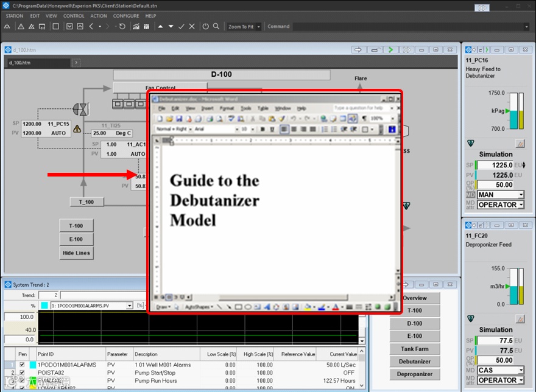The height and width of the screenshot is (392, 536).
Task: Toggle pen checkbox for 1PODO1M001ALARMS row
Action: pos(22,365)
